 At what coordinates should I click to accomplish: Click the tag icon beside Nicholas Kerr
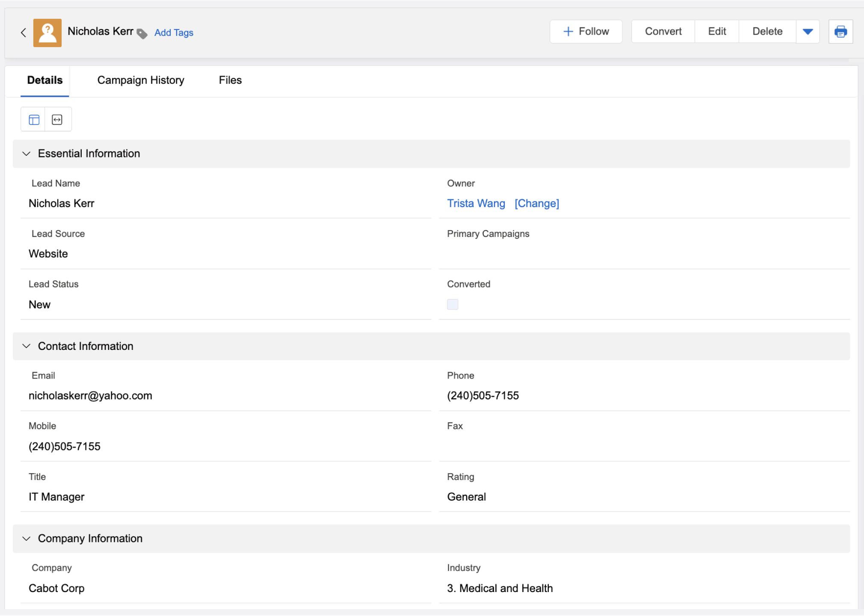(x=142, y=33)
